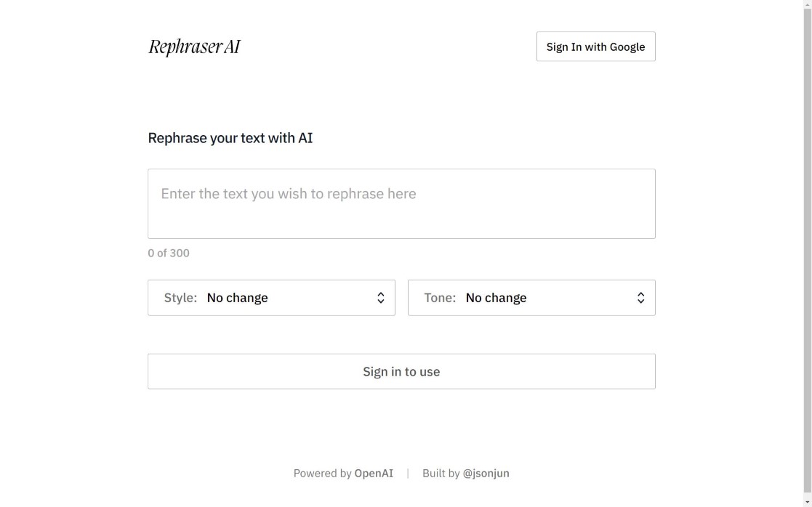Click the Tone selector up-down chevron icon
This screenshot has width=812, height=507.
tap(640, 298)
